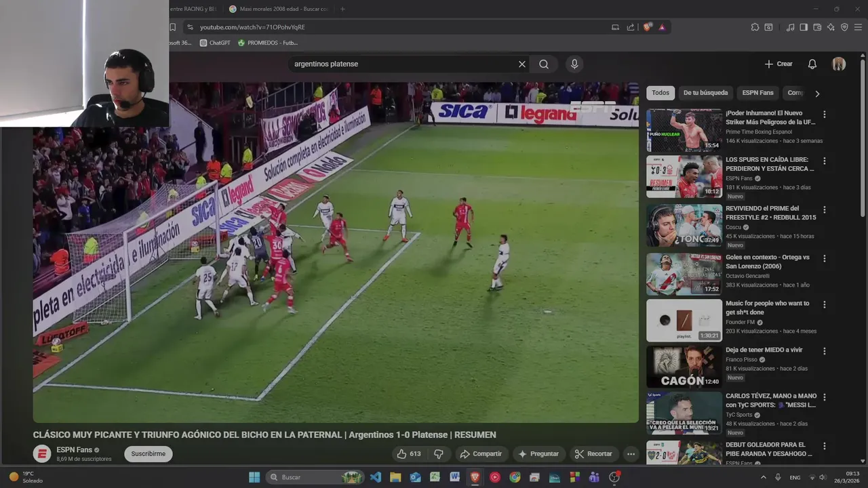Open YouTube notifications bell
868x488 pixels.
pos(812,64)
